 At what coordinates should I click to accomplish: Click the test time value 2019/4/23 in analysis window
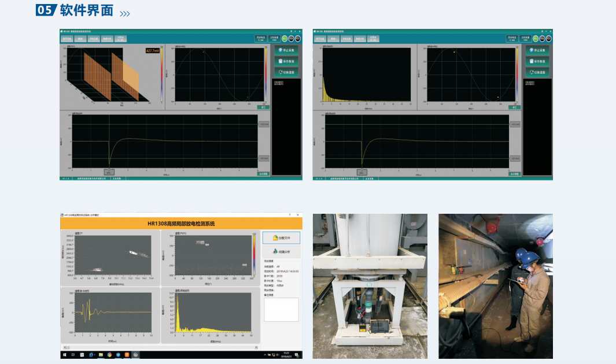click(x=287, y=272)
